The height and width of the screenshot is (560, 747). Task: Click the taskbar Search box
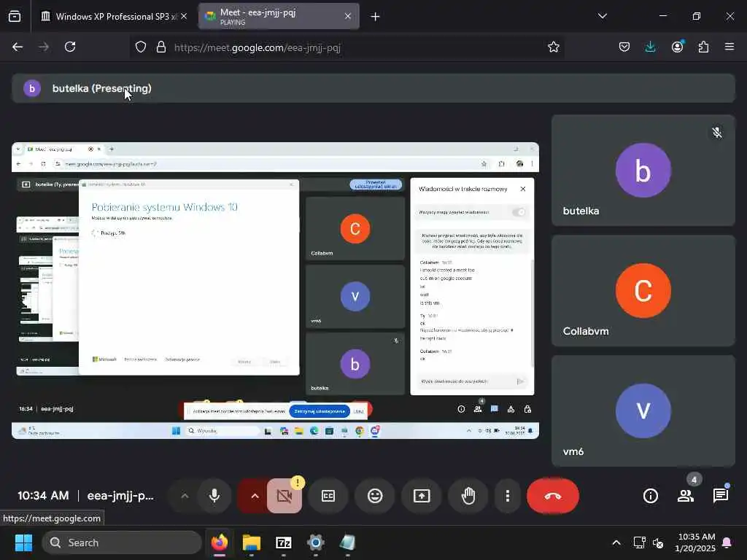122,542
